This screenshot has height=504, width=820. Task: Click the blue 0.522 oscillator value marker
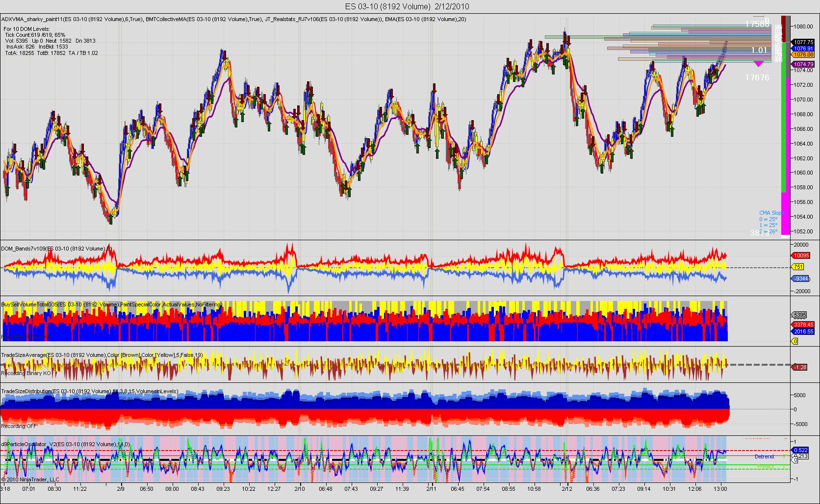(x=800, y=450)
